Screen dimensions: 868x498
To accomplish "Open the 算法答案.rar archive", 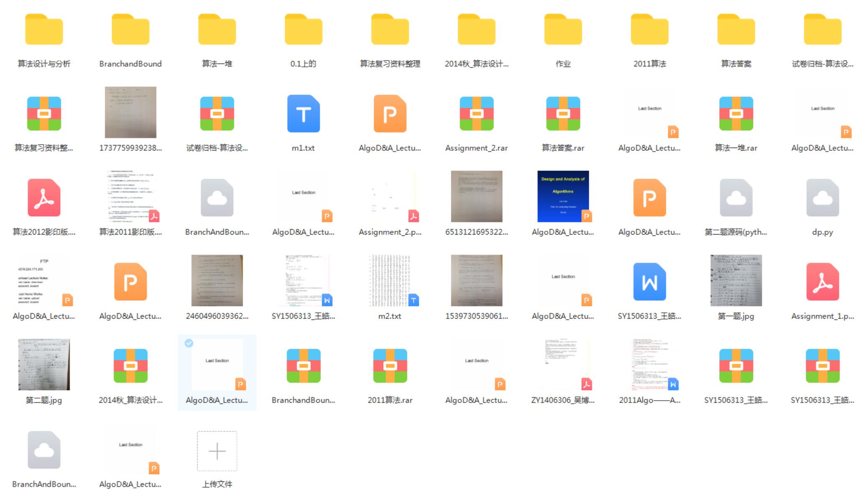I will coord(563,114).
